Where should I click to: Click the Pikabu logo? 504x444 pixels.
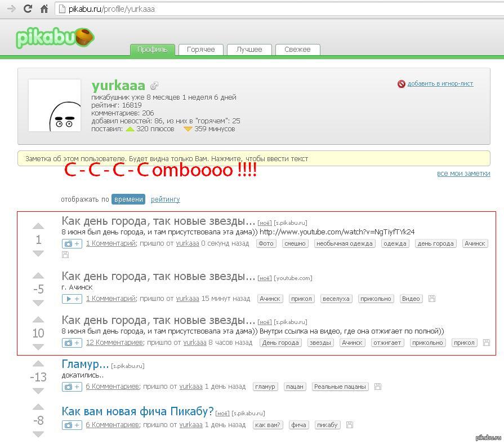pyautogui.click(x=54, y=38)
